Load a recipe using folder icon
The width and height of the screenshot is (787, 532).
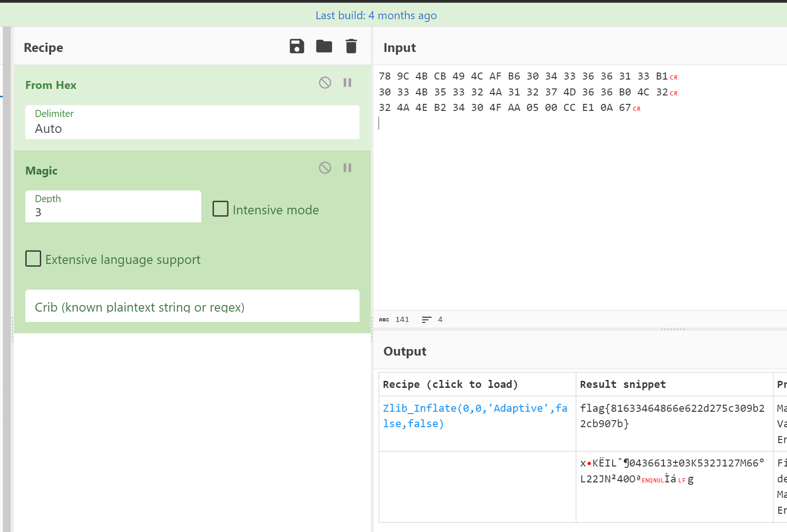click(x=324, y=46)
